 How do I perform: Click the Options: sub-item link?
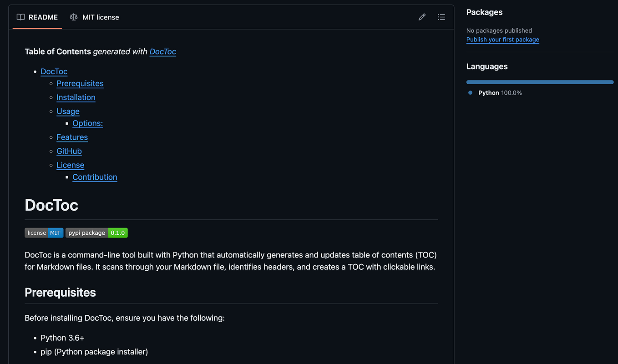click(x=87, y=123)
